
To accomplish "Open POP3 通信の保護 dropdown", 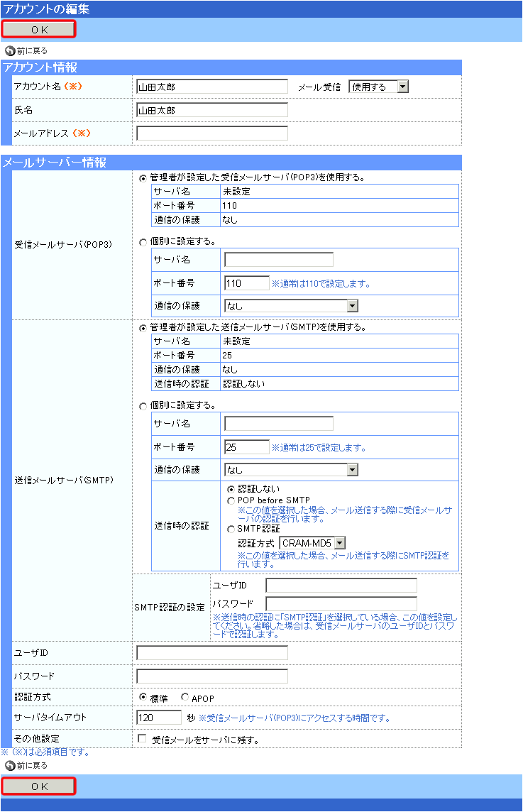I will [x=291, y=305].
